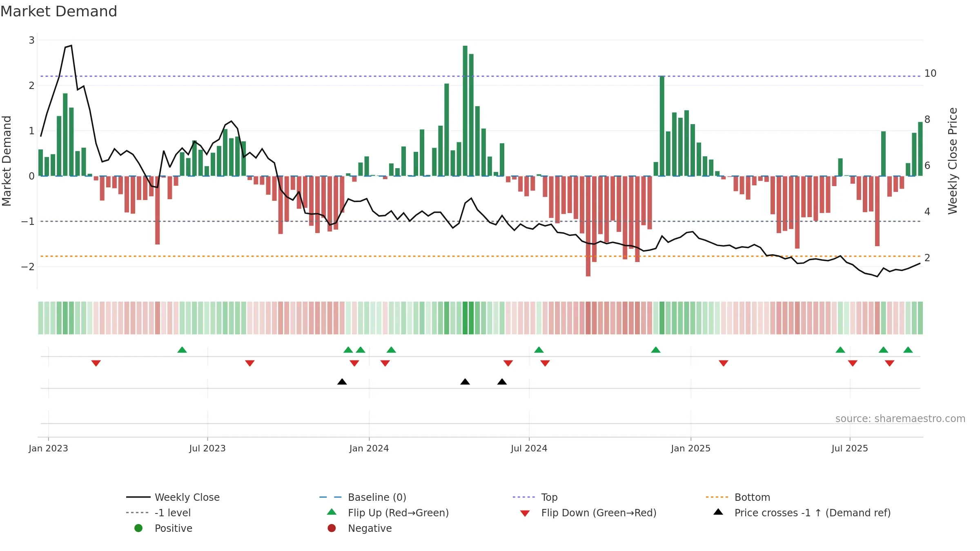Click the Weekly Close Price axis title
Viewport: 980px width, 551px height.
(953, 161)
